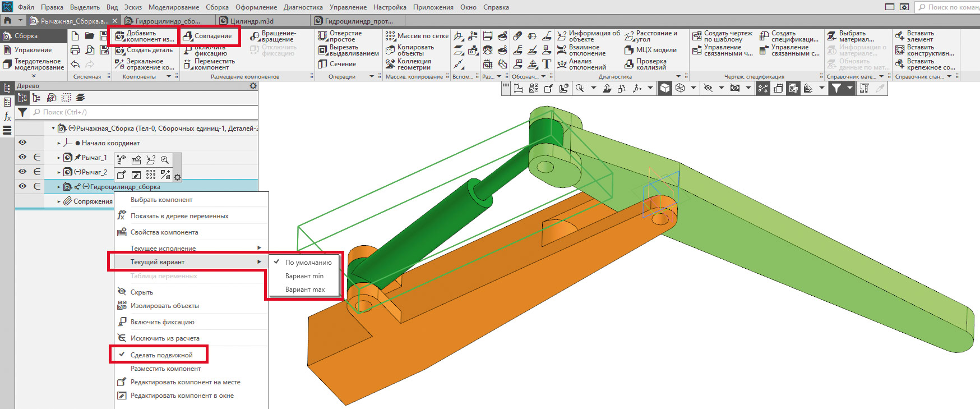The image size is (980, 409).
Task: Click Исключить из расчета entry
Action: click(x=165, y=338)
